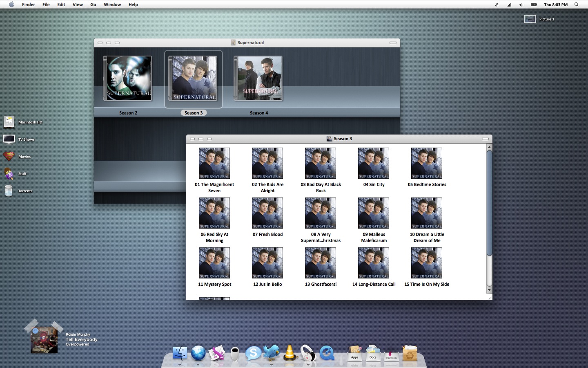Screen dimensions: 588x368
Task: Click the Tell Everybody song title
Action: (82, 339)
